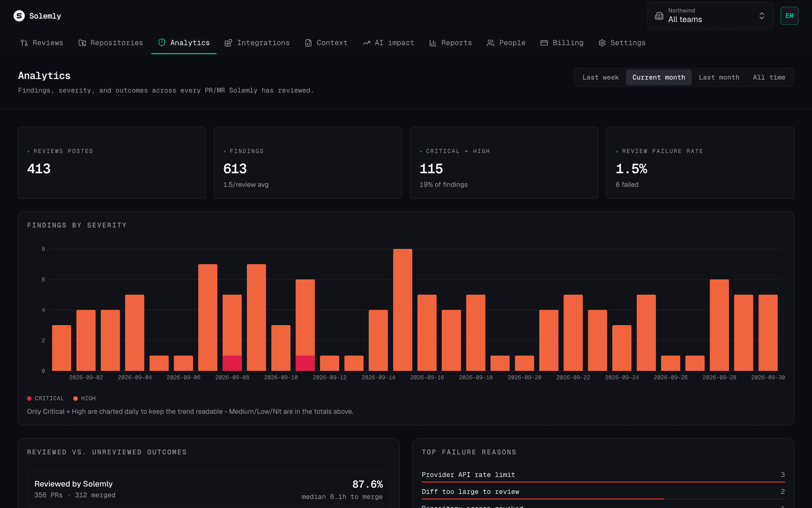Click the team switcher chevron arrows

(x=762, y=16)
